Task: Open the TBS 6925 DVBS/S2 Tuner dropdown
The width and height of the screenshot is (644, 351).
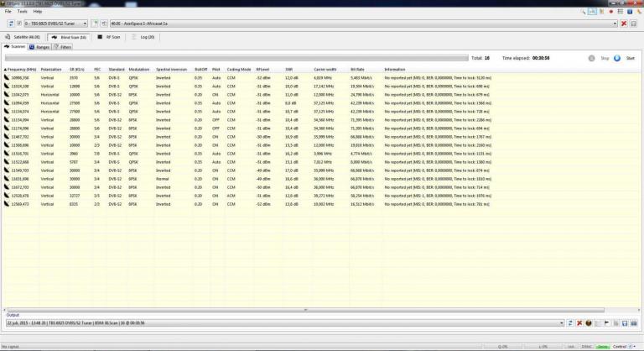Action: click(55, 23)
